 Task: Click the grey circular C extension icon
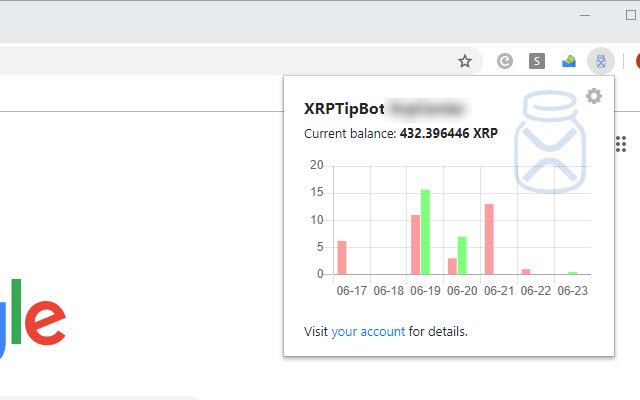click(504, 61)
